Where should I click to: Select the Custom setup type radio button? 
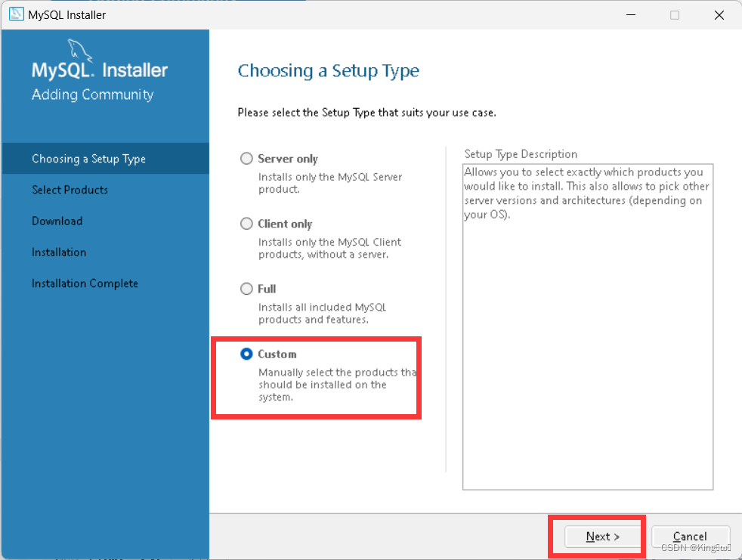(246, 354)
